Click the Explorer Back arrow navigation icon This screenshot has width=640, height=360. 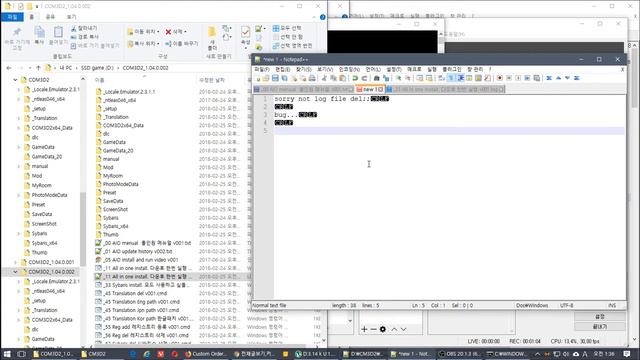point(9,68)
